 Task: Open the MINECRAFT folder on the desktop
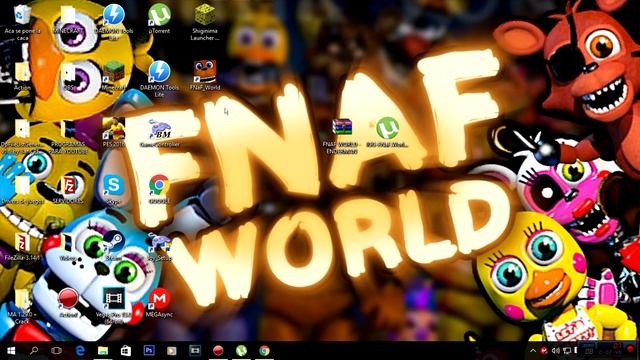point(68,15)
